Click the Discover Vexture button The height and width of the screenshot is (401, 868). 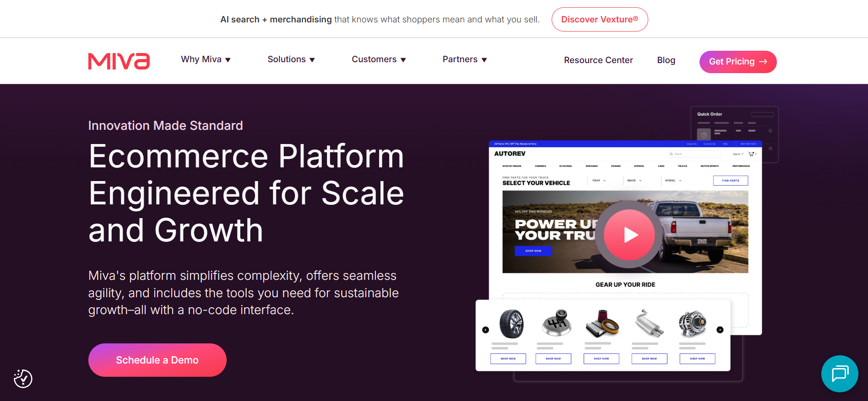click(x=599, y=20)
